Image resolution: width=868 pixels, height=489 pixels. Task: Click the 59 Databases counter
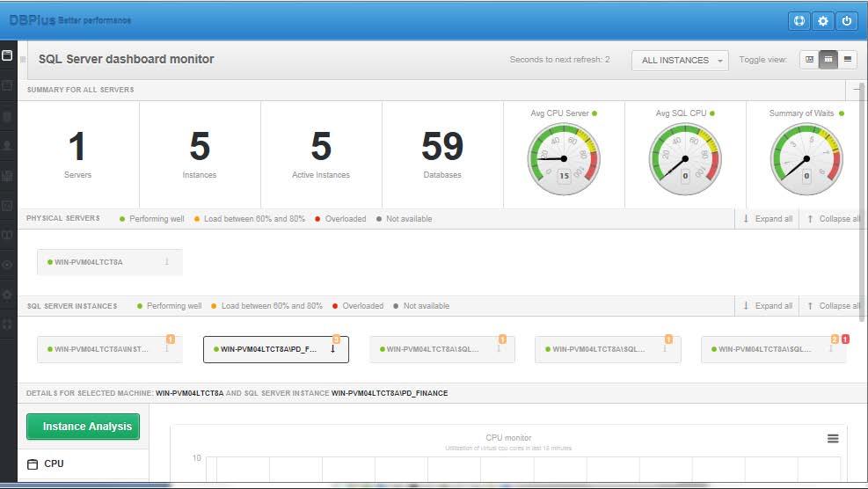coord(442,154)
